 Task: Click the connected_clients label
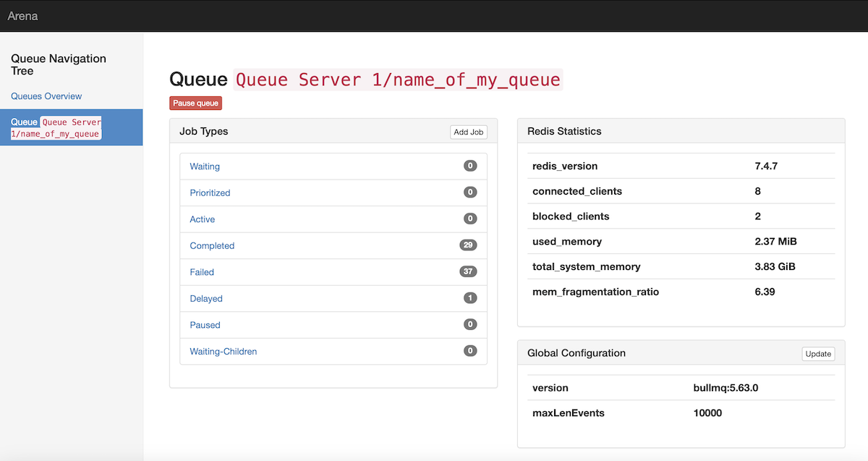coord(577,191)
